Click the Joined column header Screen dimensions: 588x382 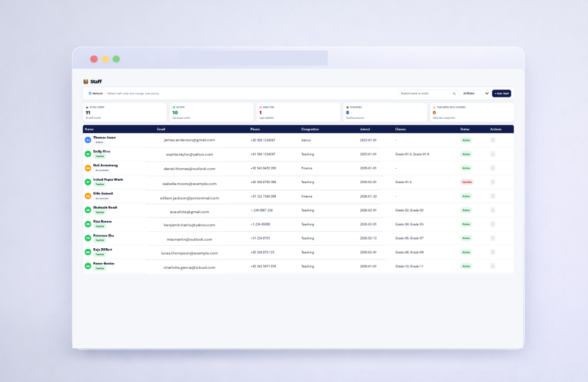365,129
